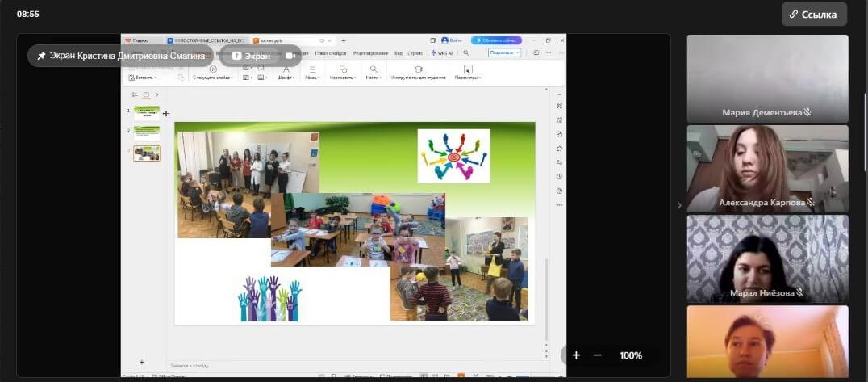Image resolution: width=868 pixels, height=382 pixels.
Task: Open the Нарисовать drawing tools
Action: pos(343,73)
